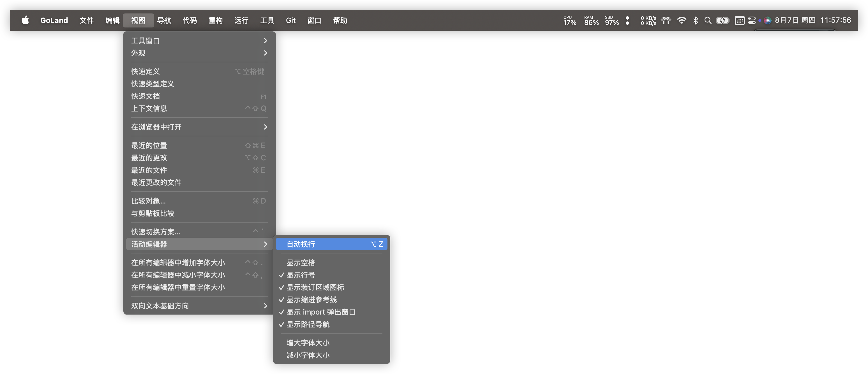Choose 比较对象... menu item

pyautogui.click(x=199, y=201)
